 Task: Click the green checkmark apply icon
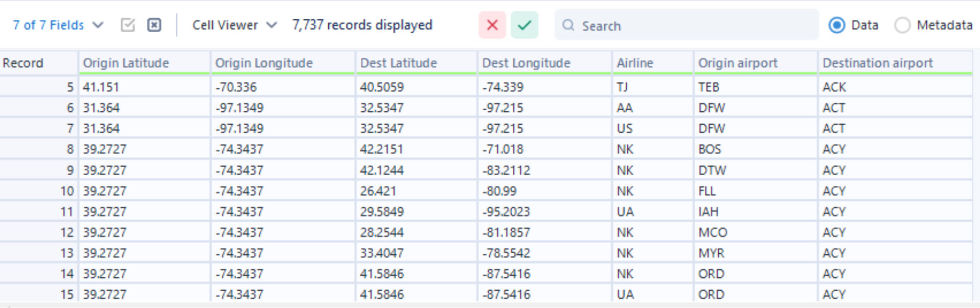pyautogui.click(x=524, y=25)
